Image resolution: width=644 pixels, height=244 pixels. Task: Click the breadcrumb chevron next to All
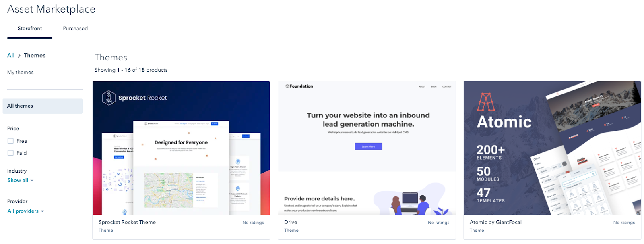[19, 56]
